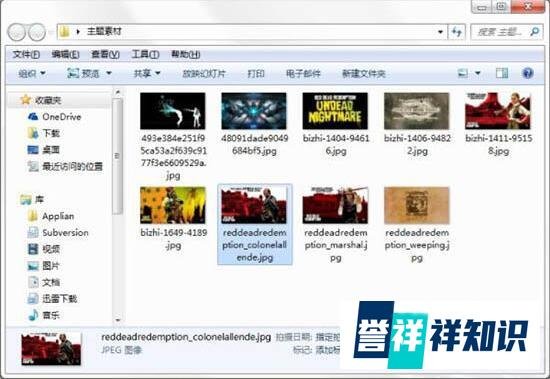Open the 文件(F) menu

coord(26,54)
